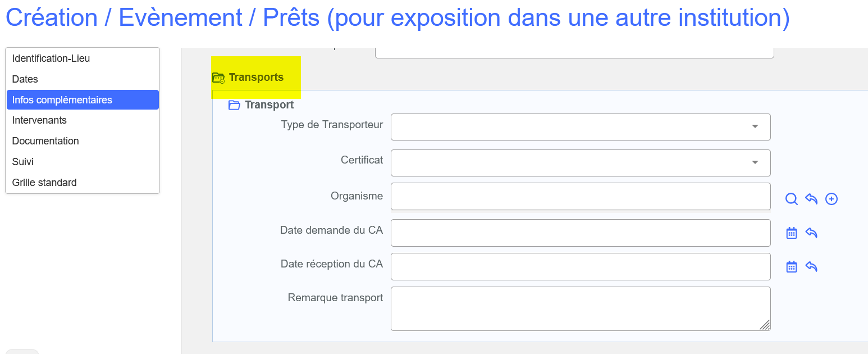Collapse the Transport subsection folder icon

[235, 105]
